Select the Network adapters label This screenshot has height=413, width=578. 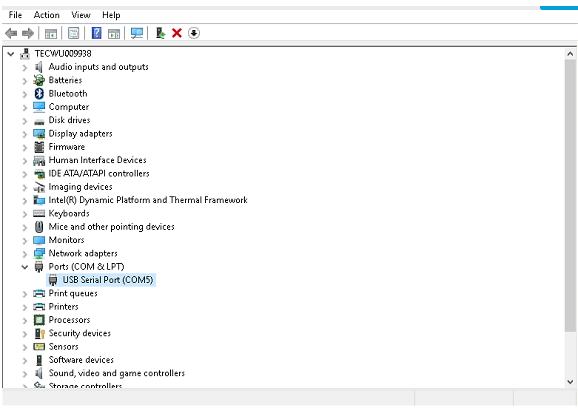[83, 253]
